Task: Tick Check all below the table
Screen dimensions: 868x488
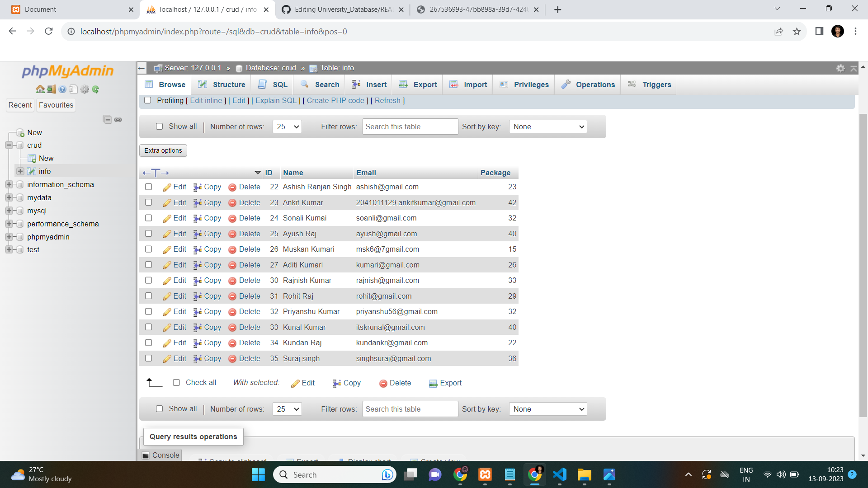Action: pyautogui.click(x=176, y=382)
